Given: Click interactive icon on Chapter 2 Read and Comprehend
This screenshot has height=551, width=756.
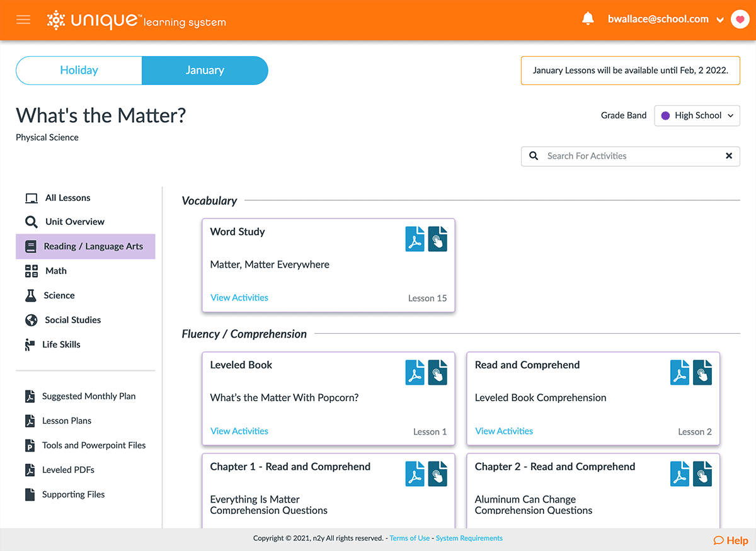Looking at the screenshot, I should pyautogui.click(x=702, y=474).
